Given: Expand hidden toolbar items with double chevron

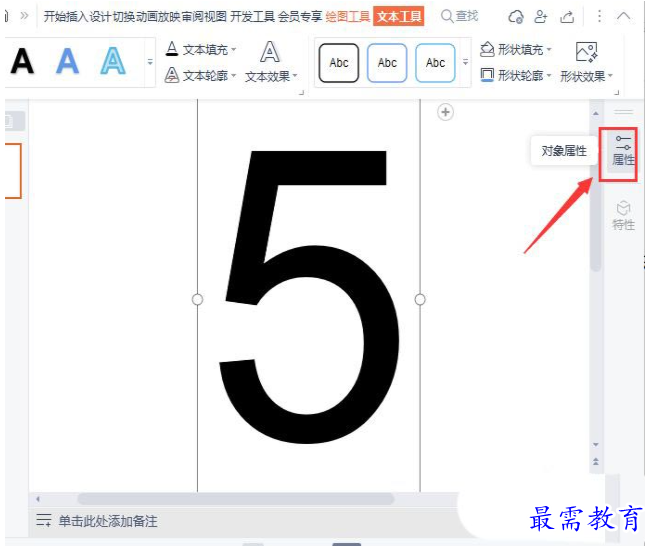Looking at the screenshot, I should point(24,16).
